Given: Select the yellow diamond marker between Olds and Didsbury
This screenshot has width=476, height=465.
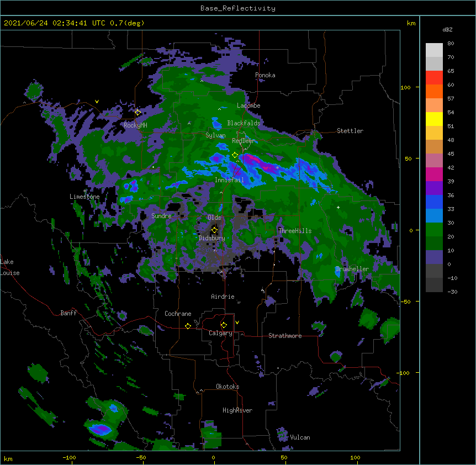Looking at the screenshot, I should coord(214,230).
